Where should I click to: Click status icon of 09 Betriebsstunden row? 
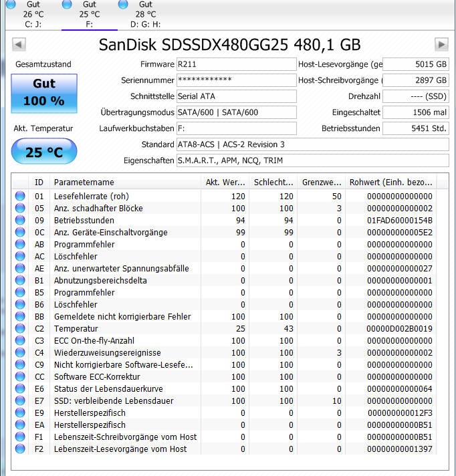(20, 220)
